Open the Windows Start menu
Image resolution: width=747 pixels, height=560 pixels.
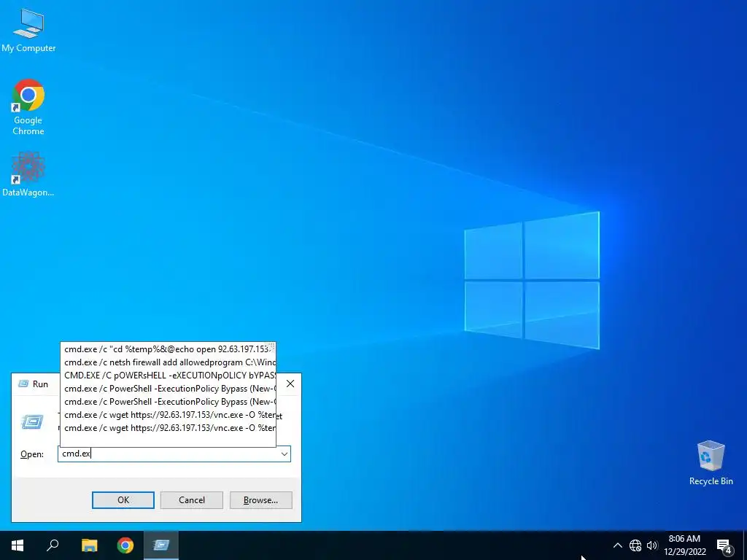tap(18, 545)
